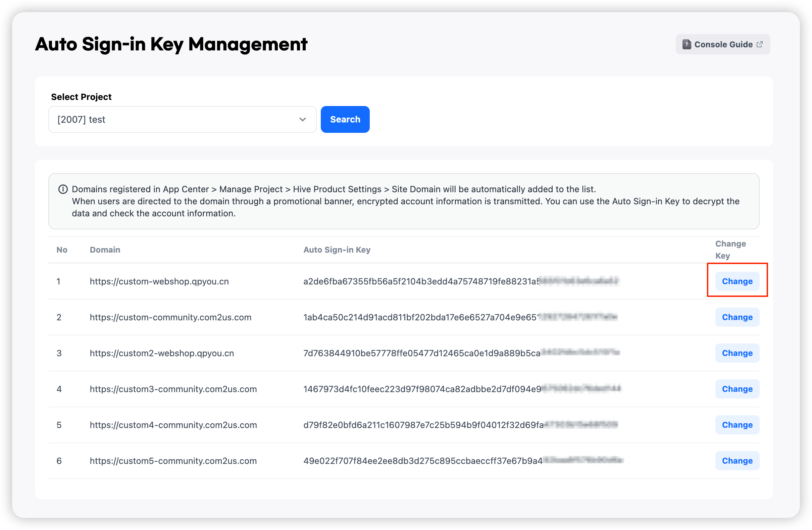Open the Select Project combo box
812x530 pixels.
(x=182, y=119)
